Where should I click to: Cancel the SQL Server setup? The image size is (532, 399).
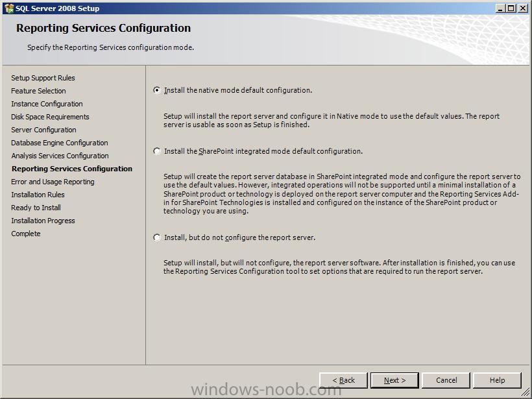[x=446, y=380]
